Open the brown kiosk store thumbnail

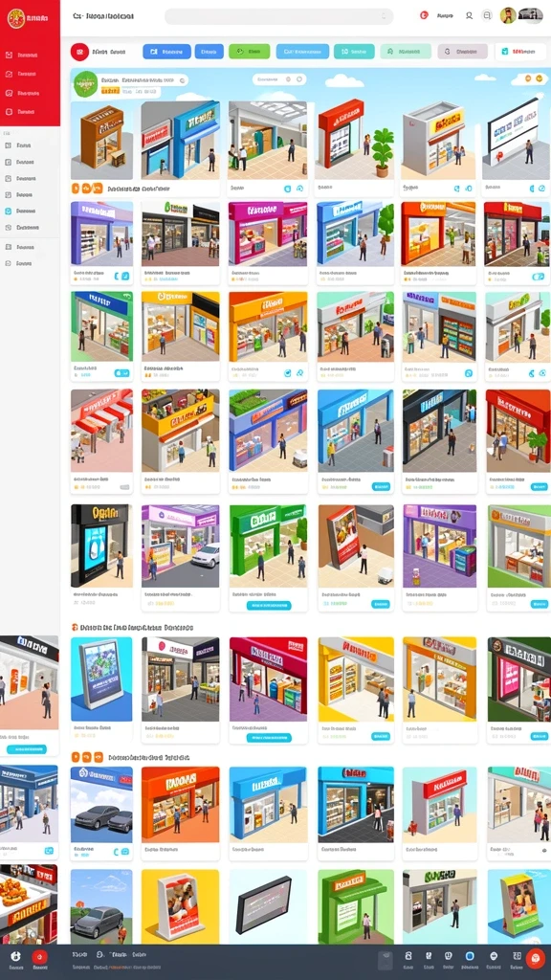point(101,138)
